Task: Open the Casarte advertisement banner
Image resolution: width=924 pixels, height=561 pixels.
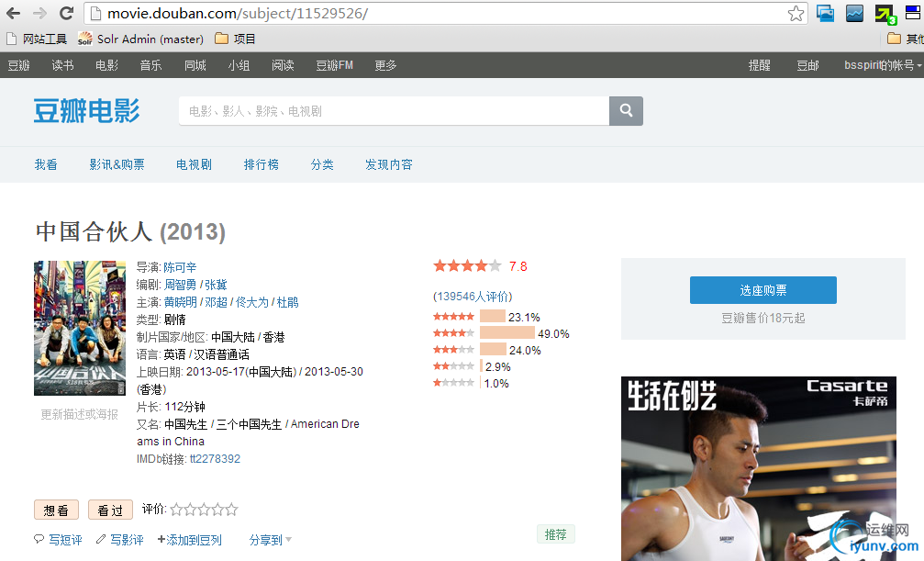Action: click(759, 468)
